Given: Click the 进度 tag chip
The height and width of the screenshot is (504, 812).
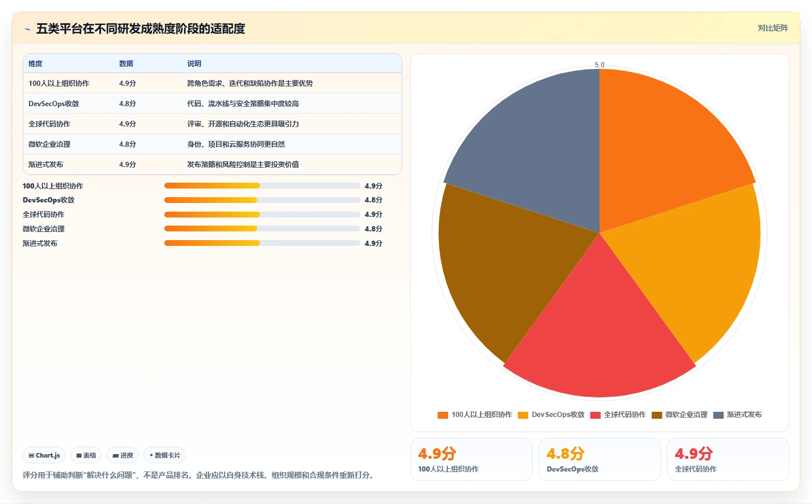Looking at the screenshot, I should pos(122,455).
